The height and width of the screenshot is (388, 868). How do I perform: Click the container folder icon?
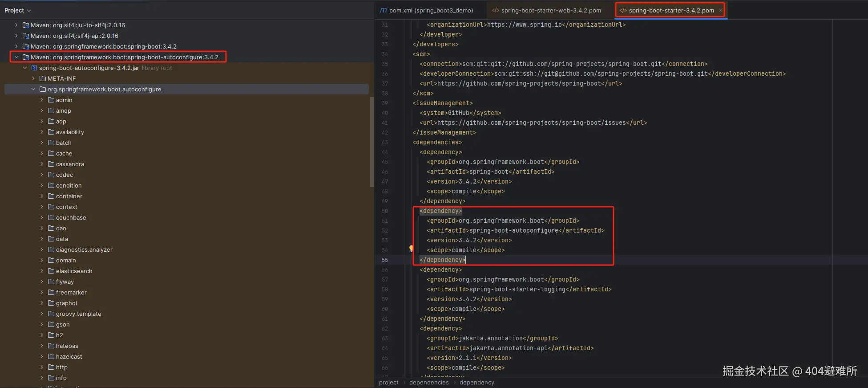(51, 196)
